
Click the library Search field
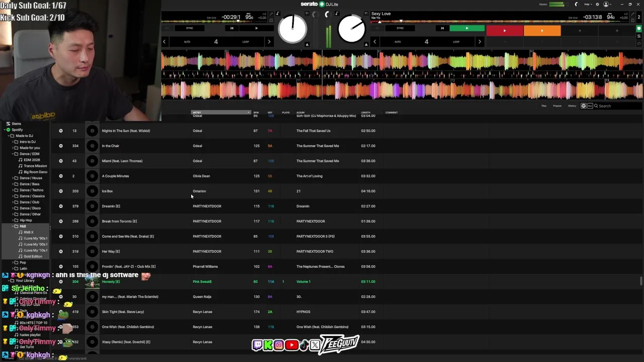pyautogui.click(x=618, y=106)
